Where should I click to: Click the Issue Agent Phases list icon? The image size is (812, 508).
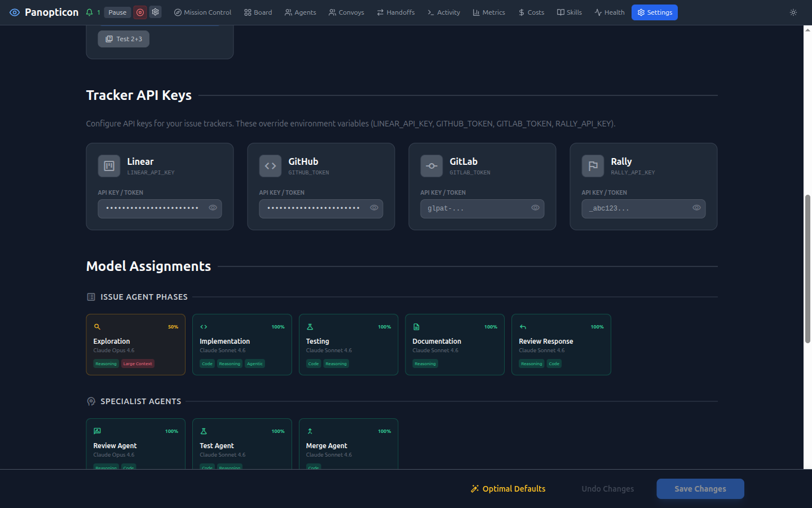click(x=91, y=297)
